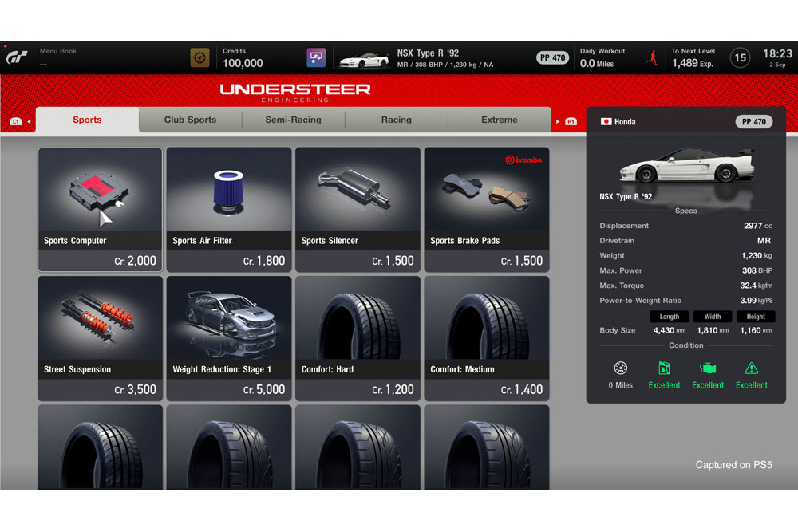
Task: Click the To Next Level 1,489 Exp. text
Action: pyautogui.click(x=693, y=58)
